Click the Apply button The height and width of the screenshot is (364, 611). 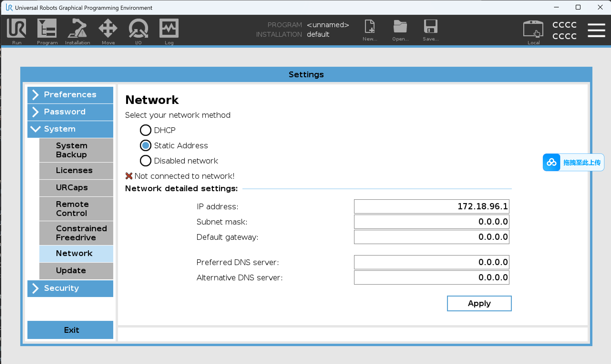479,303
